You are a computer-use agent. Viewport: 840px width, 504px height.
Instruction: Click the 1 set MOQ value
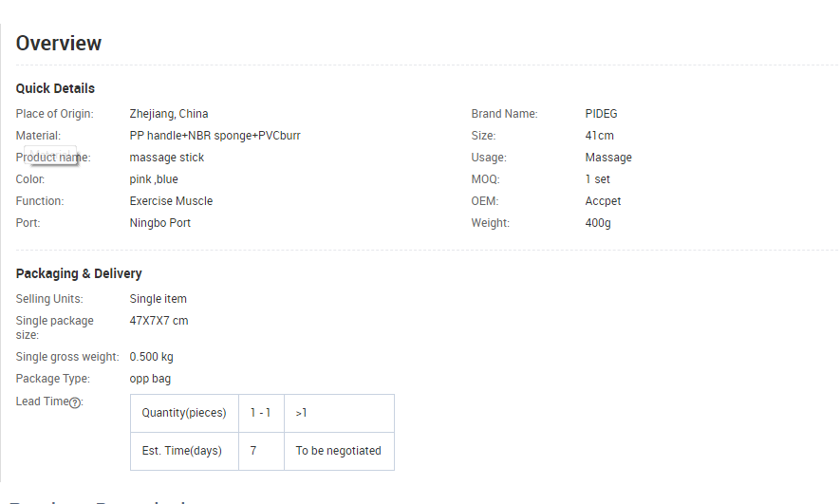coord(598,179)
